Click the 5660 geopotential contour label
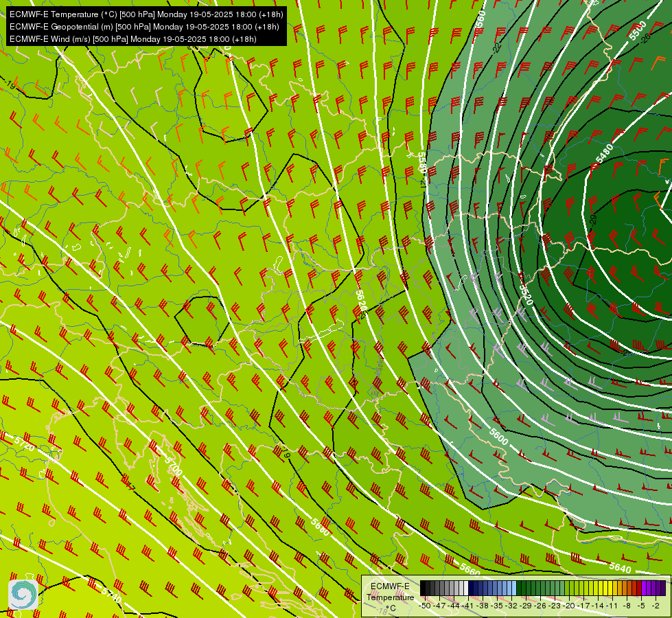 click(470, 569)
